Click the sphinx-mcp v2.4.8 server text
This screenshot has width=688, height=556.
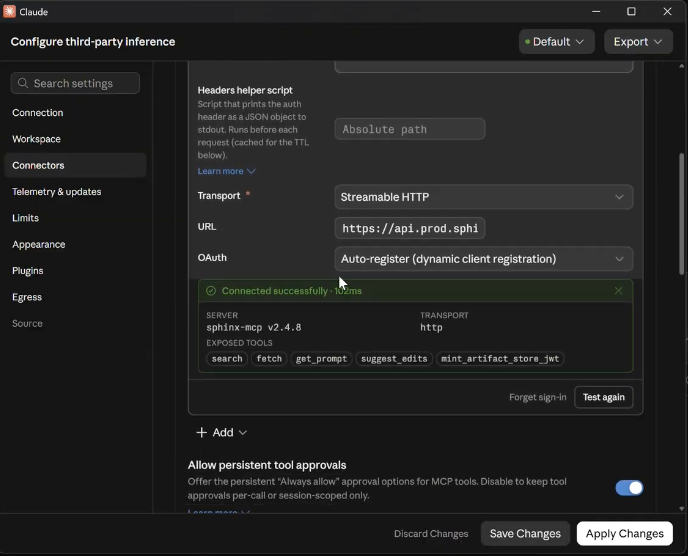(254, 327)
